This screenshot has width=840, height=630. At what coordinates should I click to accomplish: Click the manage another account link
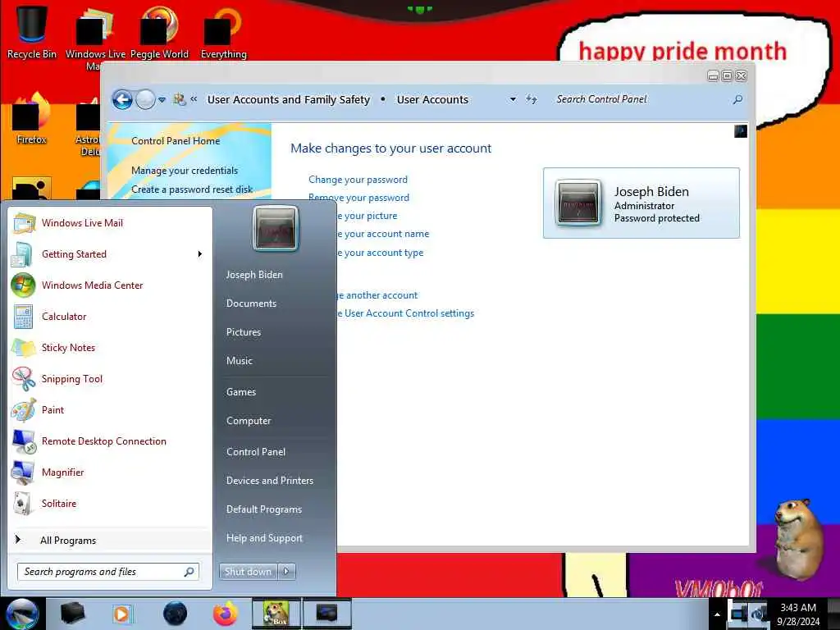377,295
